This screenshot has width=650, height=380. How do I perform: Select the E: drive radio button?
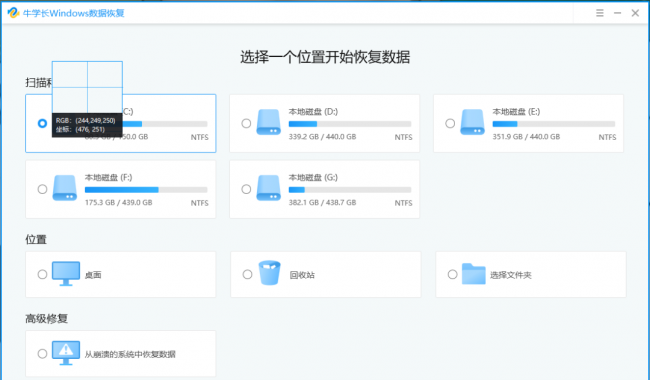[x=450, y=123]
